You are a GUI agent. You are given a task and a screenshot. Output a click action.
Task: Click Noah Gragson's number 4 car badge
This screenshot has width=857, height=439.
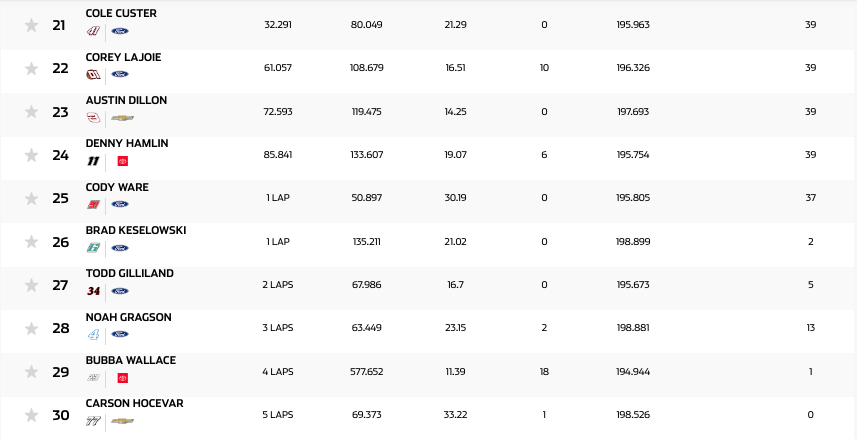(94, 334)
